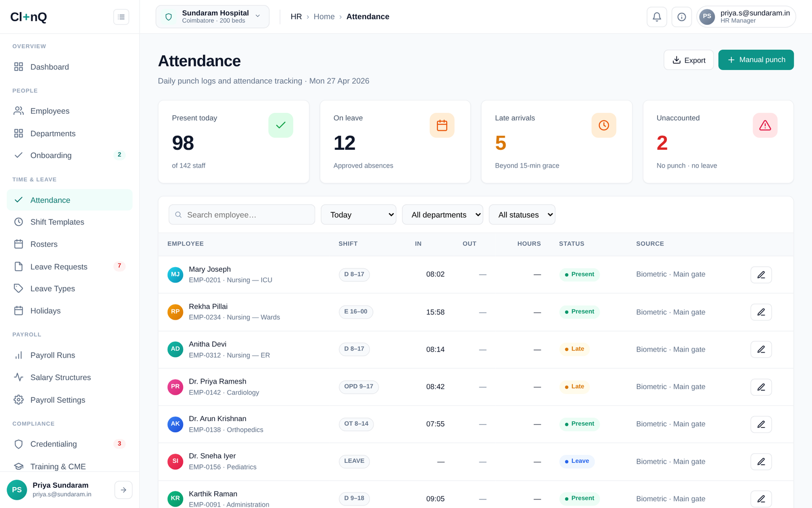Image resolution: width=812 pixels, height=508 pixels.
Task: Edit Dr. Arun Krishnan's attendance
Action: pyautogui.click(x=761, y=424)
